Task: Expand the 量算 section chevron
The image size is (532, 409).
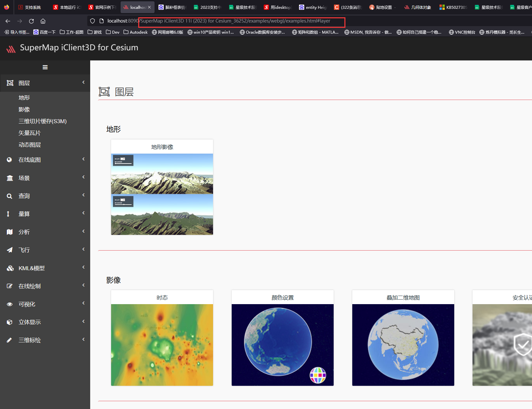Action: click(x=84, y=213)
